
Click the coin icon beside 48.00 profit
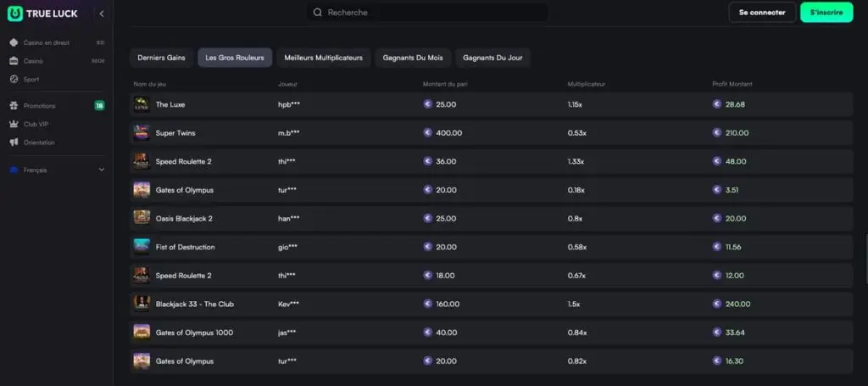click(x=717, y=161)
